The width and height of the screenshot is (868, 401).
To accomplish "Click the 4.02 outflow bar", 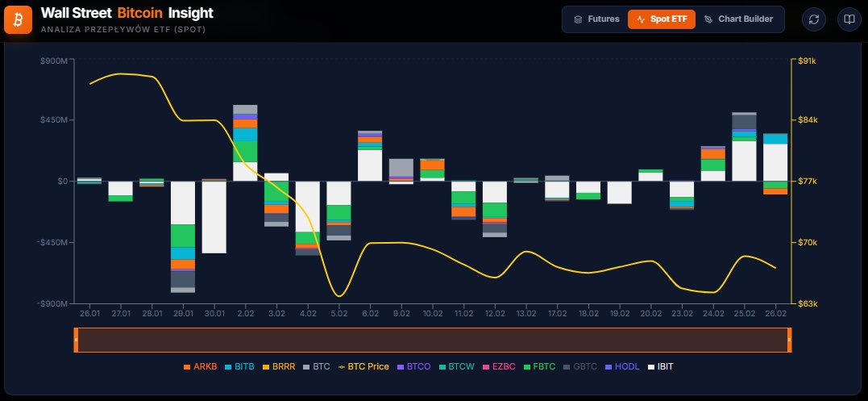I will coord(308,218).
